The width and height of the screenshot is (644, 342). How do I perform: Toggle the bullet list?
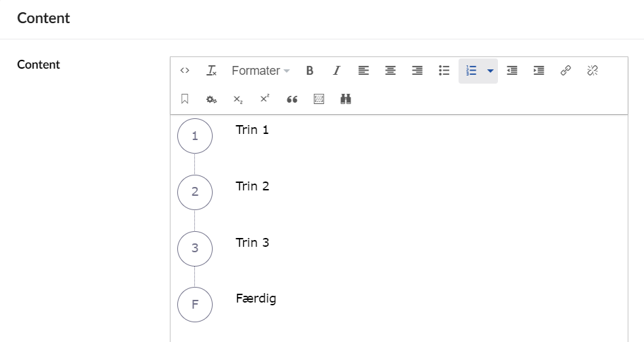(444, 71)
